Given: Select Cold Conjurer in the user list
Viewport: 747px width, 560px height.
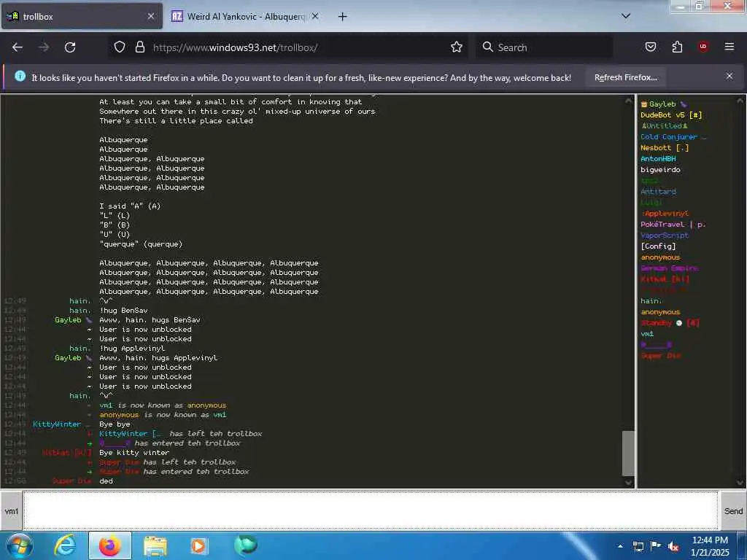Looking at the screenshot, I should click(673, 136).
